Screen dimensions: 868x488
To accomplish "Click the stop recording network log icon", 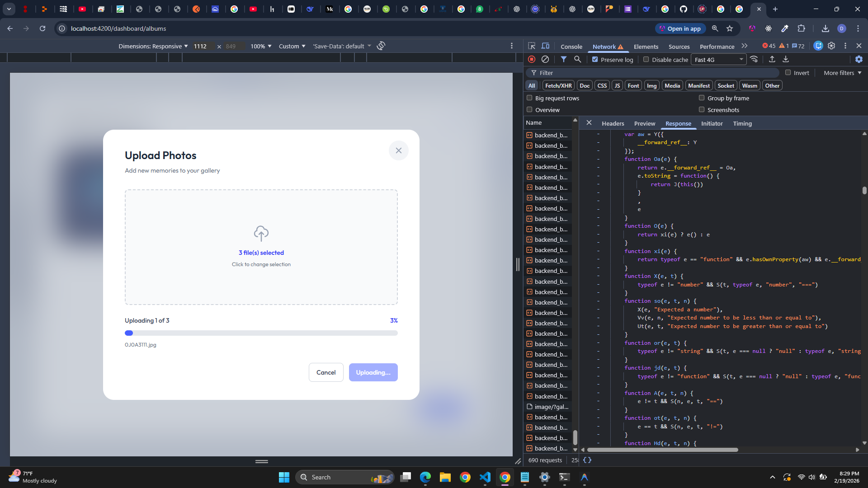I will click(532, 59).
